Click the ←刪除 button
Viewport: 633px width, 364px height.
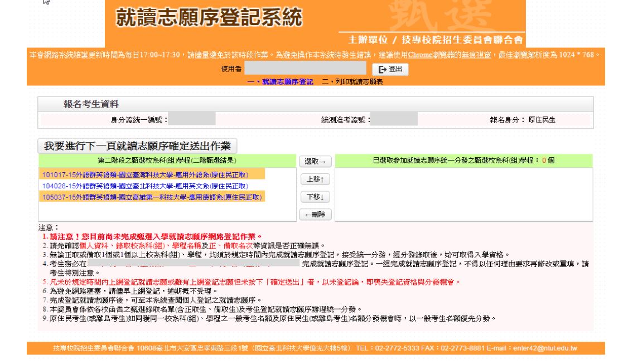(315, 214)
